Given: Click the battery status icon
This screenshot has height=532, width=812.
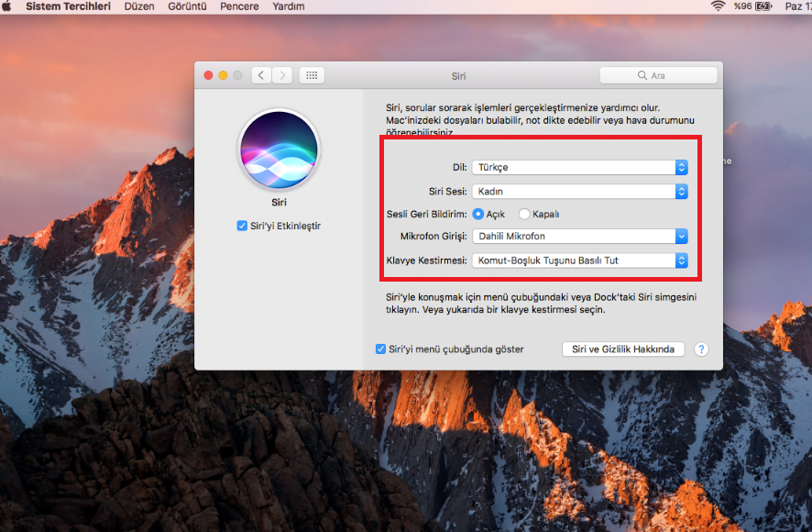Looking at the screenshot, I should point(763,6).
